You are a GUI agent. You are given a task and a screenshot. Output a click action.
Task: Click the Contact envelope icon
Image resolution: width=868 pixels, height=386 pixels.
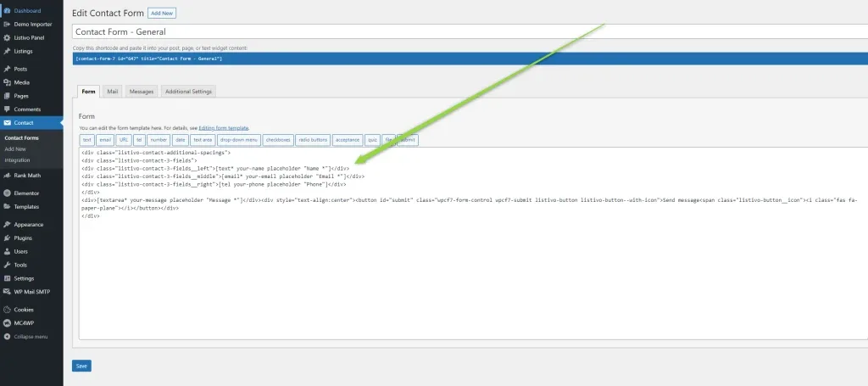[x=7, y=123]
